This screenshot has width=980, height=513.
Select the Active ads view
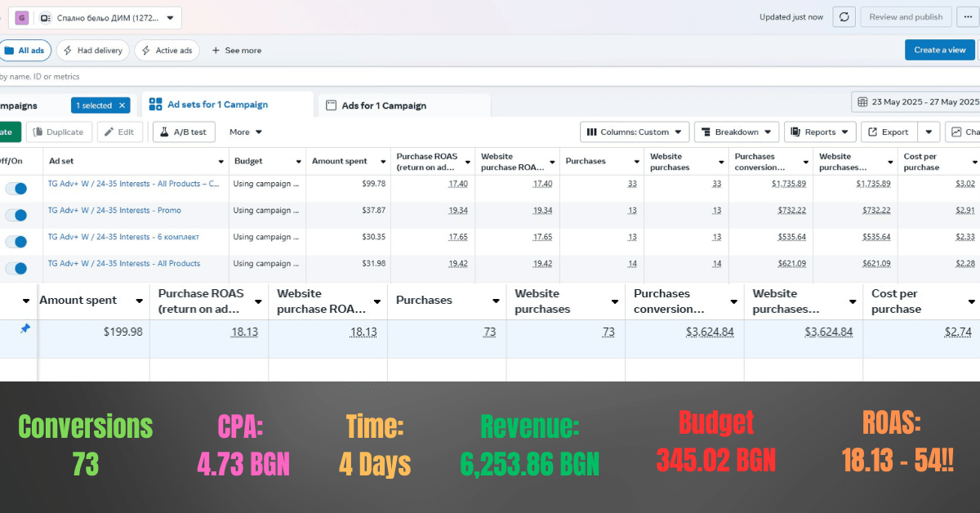(167, 51)
